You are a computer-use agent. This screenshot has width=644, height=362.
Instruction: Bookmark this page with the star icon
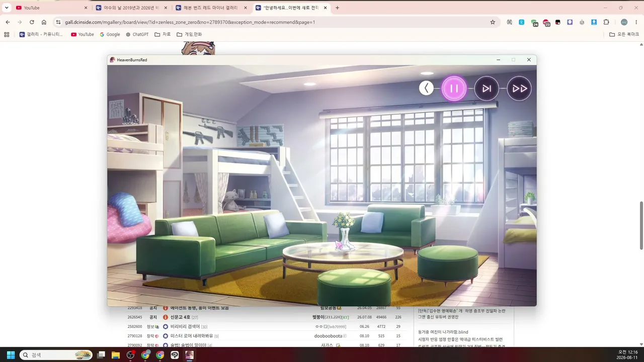493,22
